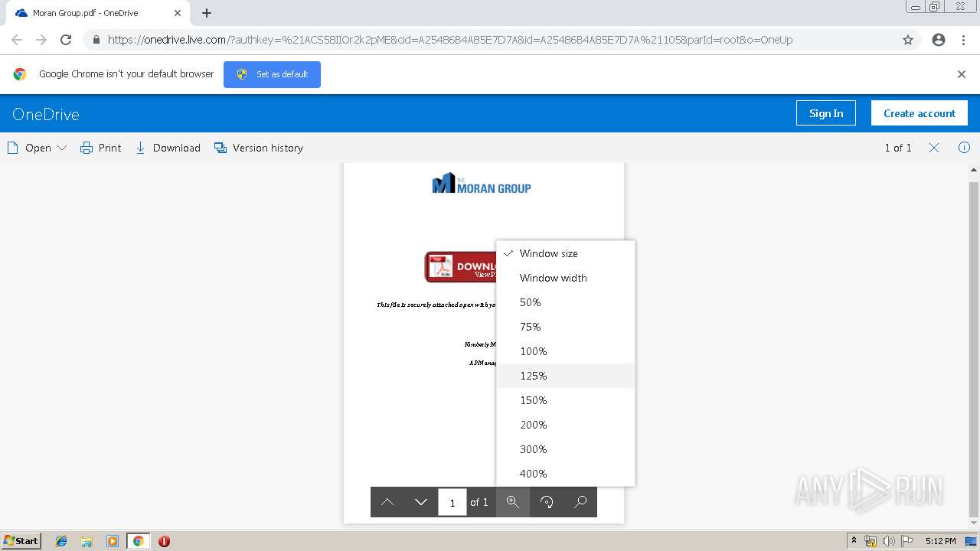Reload the page in Chrome

coord(66,40)
